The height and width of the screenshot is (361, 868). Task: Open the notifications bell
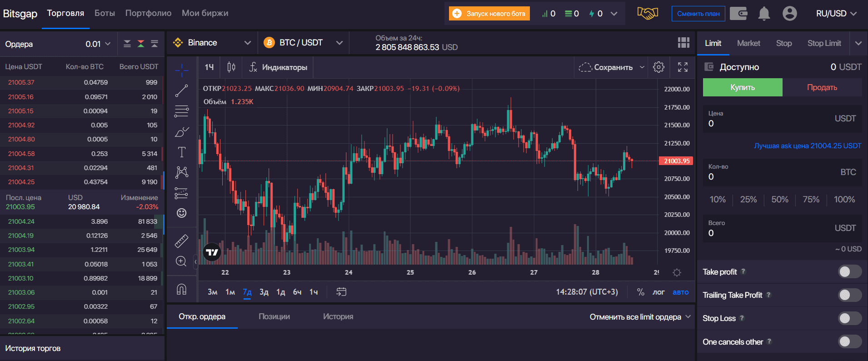coord(764,14)
